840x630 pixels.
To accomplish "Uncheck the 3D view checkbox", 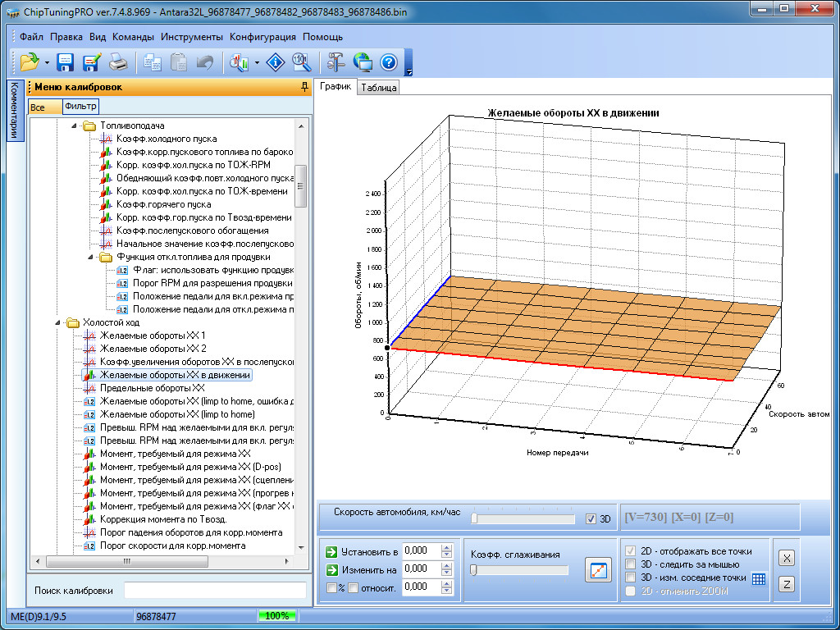I will pos(591,518).
